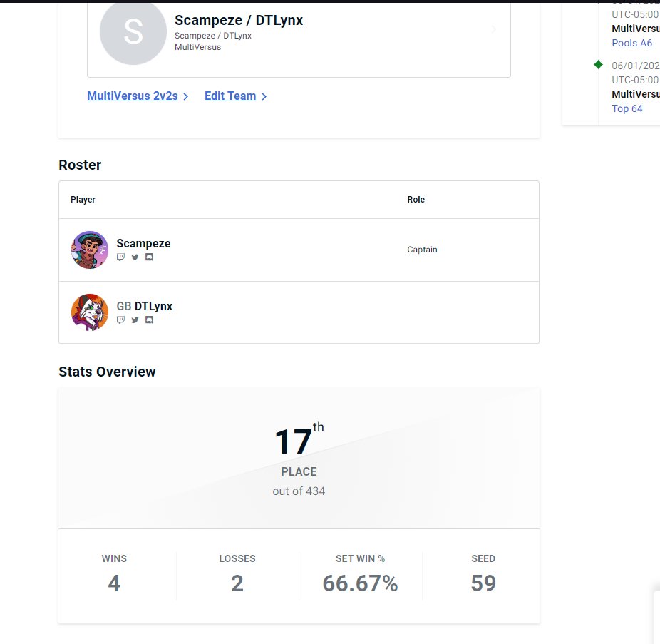Open Scampeze's Discord link
660x644 pixels.
coord(149,257)
